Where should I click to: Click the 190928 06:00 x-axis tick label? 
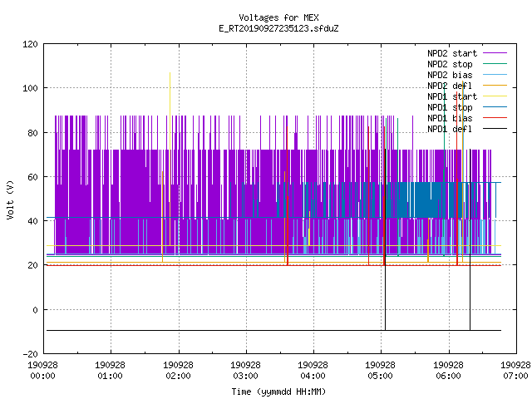click(449, 371)
